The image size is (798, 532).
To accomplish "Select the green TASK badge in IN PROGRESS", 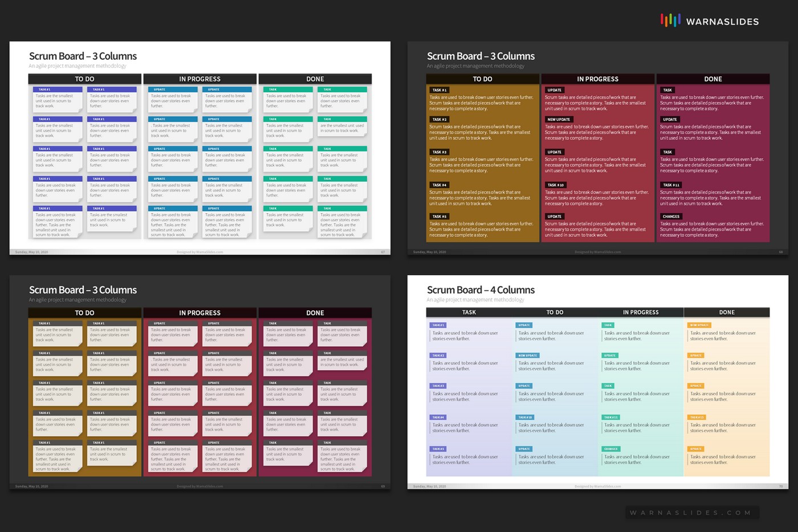I will [x=609, y=325].
